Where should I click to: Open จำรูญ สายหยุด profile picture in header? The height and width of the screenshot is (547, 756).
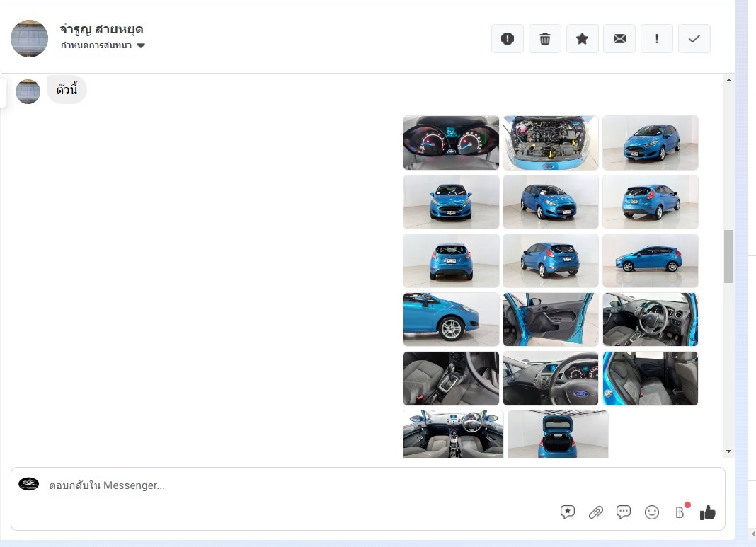click(x=30, y=38)
